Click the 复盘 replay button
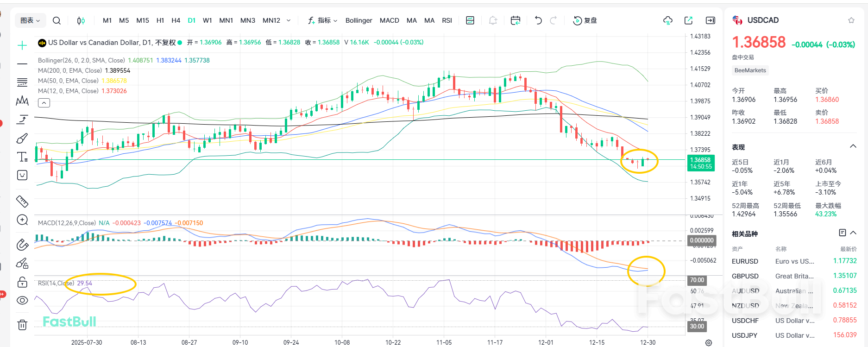Screen dimensions: 868x347 click(x=585, y=20)
